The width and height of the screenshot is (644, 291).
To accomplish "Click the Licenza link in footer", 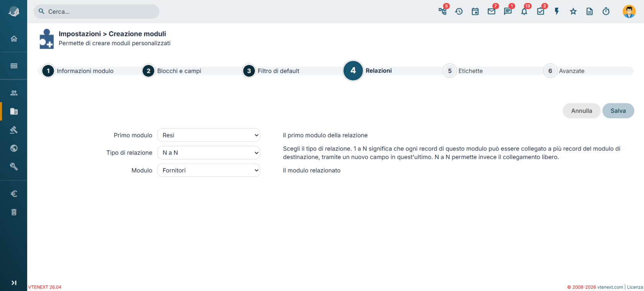I will 635,287.
